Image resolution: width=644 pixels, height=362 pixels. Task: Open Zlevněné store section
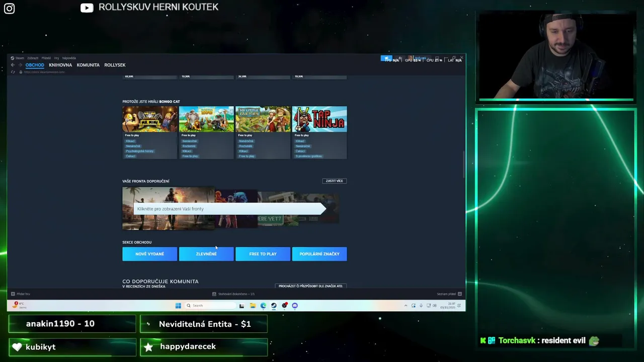pyautogui.click(x=206, y=254)
